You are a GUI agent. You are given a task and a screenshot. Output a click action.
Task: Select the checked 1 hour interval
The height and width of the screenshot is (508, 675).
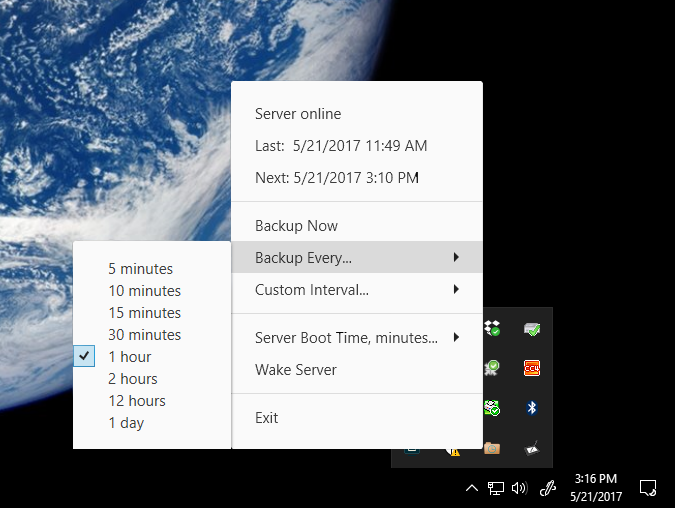pyautogui.click(x=152, y=356)
